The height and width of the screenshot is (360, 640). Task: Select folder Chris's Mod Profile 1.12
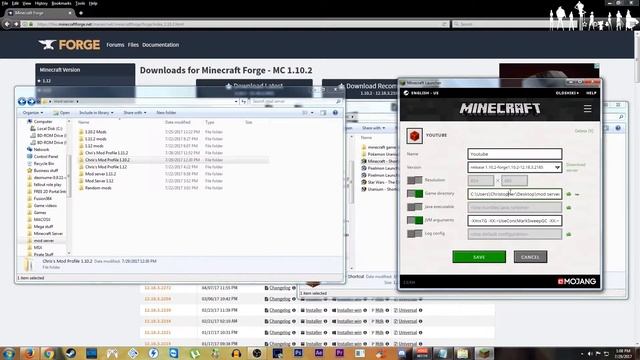tap(106, 167)
